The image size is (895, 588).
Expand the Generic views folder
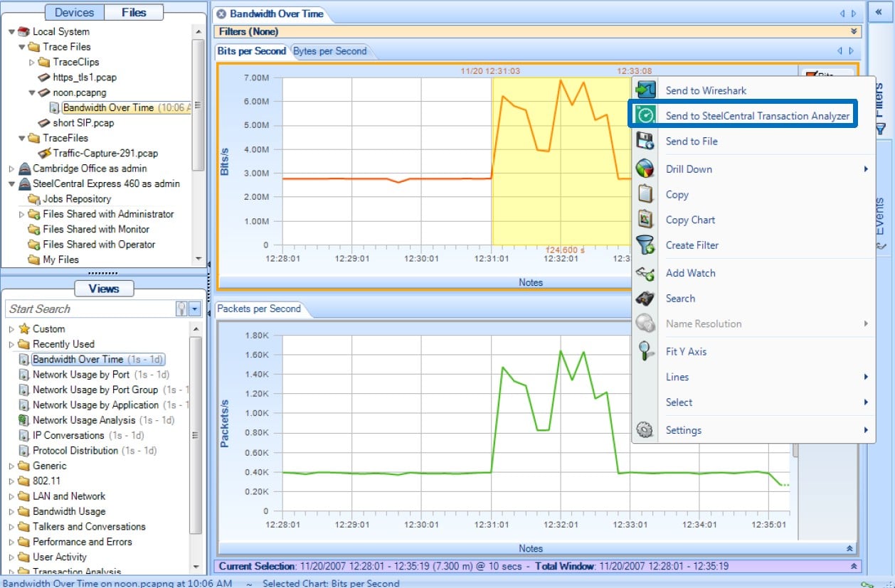coord(12,466)
